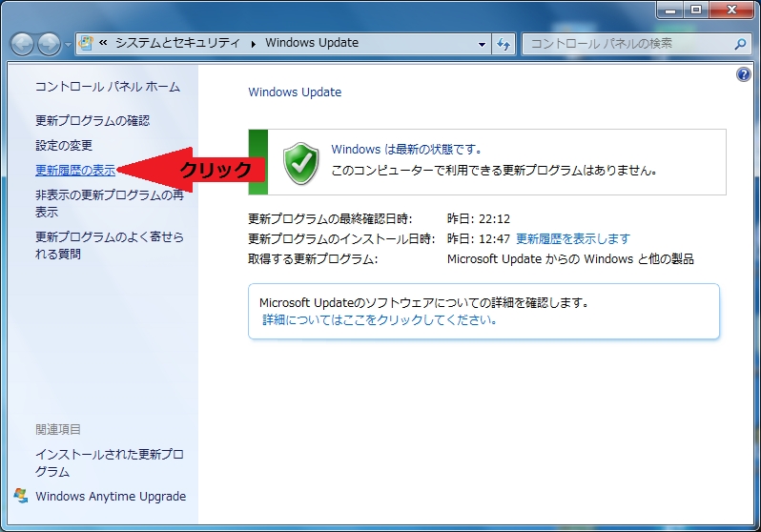
Task: Click the 昨日: 22:12 last check time
Action: pyautogui.click(x=479, y=219)
